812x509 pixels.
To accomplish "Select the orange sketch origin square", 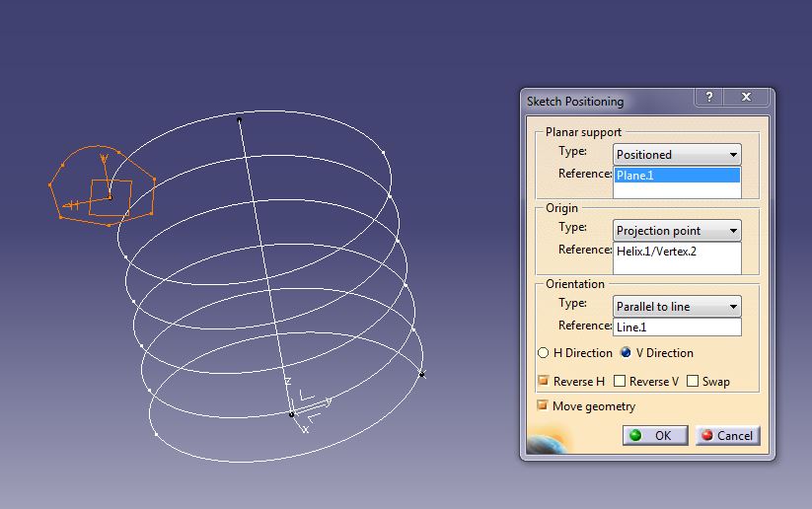I will click(111, 197).
